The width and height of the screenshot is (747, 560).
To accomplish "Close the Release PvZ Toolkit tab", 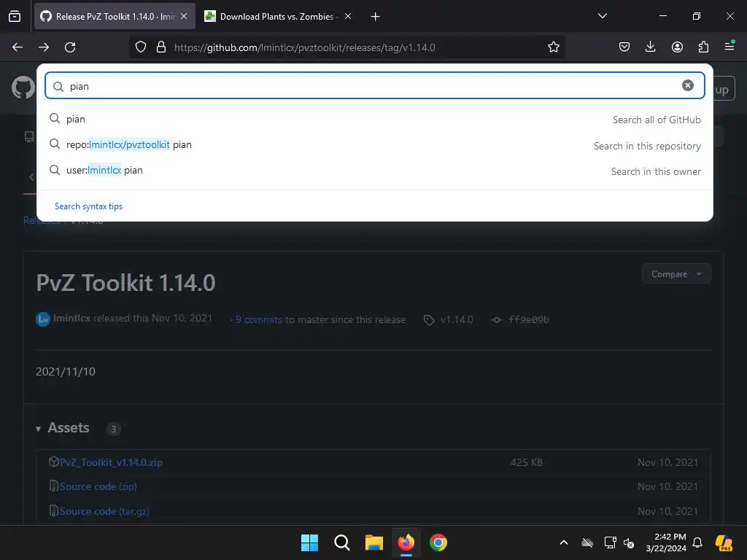I will 184,16.
